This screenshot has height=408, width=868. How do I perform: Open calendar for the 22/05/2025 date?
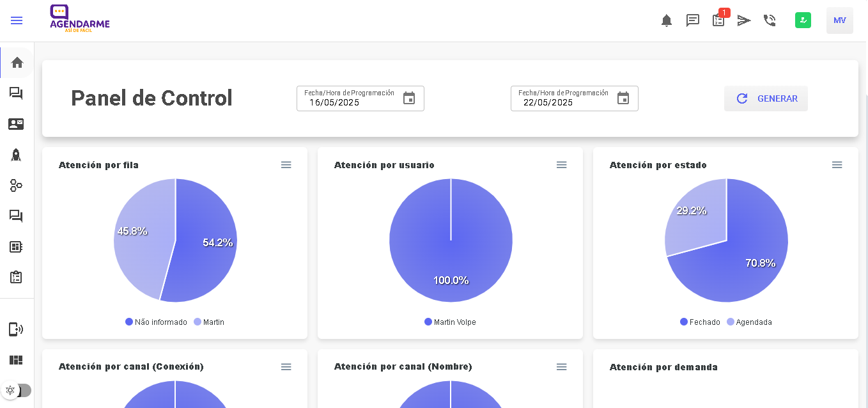(623, 98)
